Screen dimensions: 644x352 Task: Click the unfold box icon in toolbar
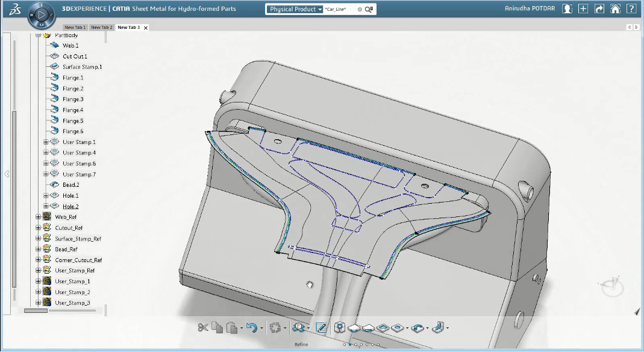(x=299, y=327)
